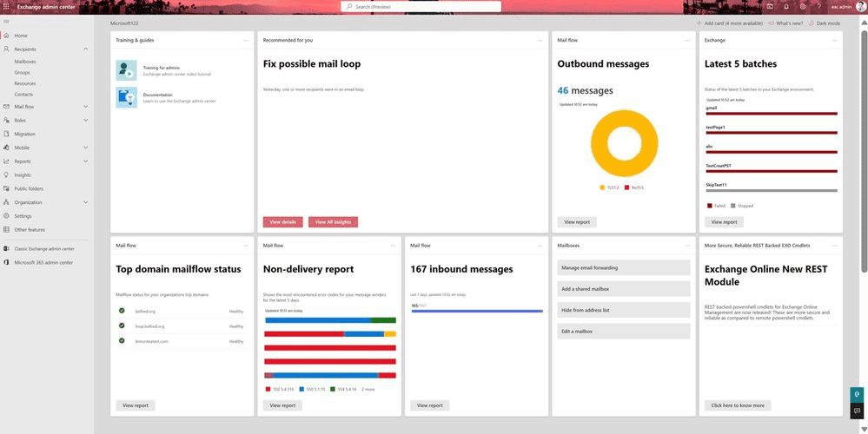The image size is (868, 434).
Task: Click the Public folders icon
Action: (x=6, y=188)
